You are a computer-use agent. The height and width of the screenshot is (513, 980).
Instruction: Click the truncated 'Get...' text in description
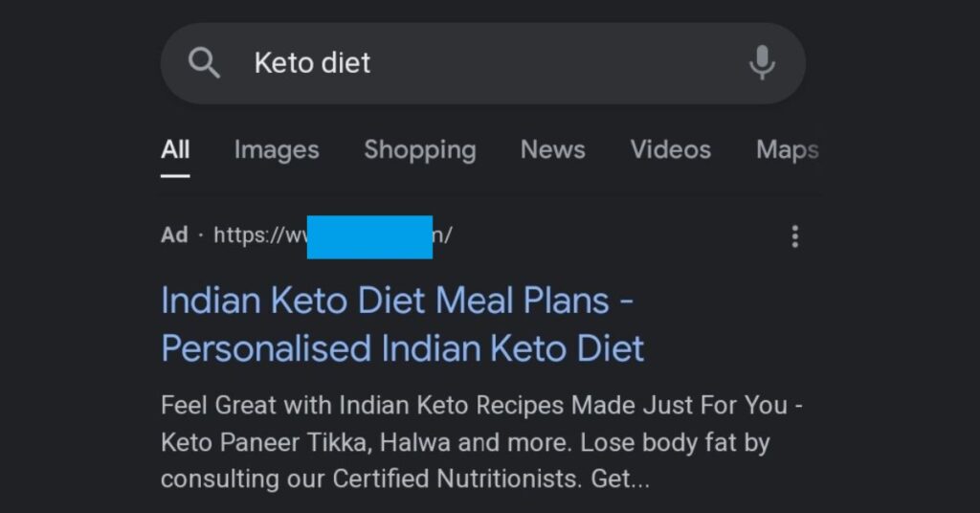click(620, 480)
